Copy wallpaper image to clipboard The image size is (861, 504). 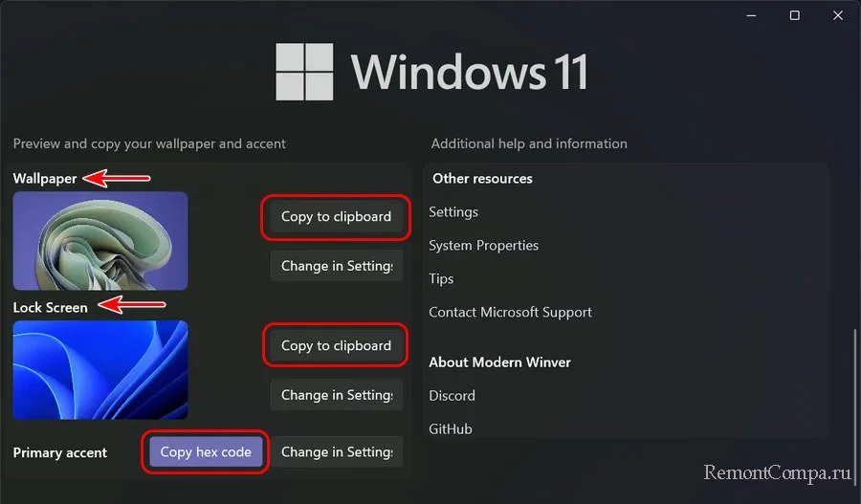point(336,217)
